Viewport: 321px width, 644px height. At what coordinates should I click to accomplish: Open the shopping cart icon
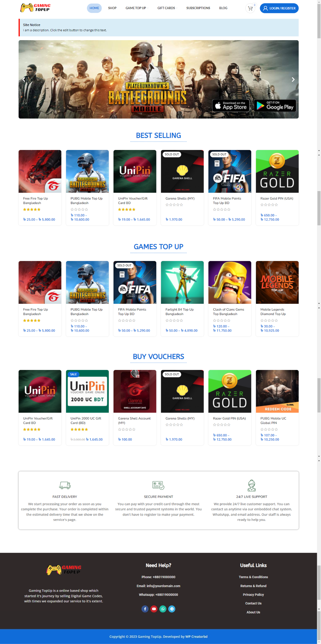coord(250,8)
